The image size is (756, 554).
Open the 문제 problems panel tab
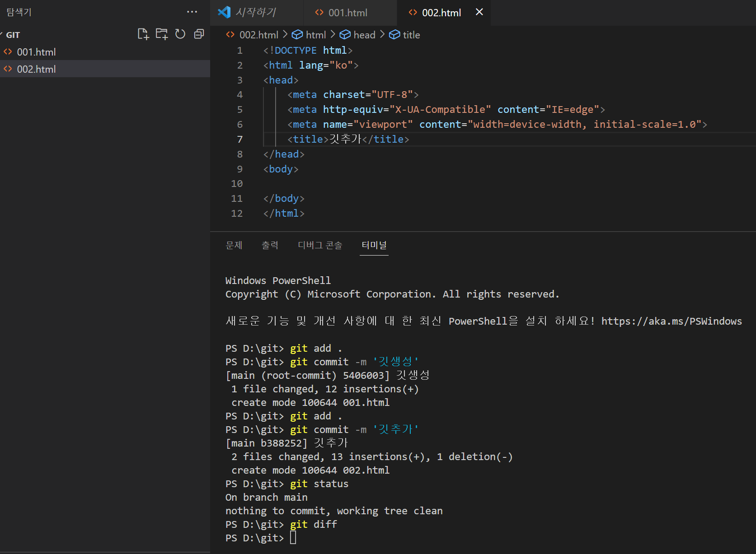point(234,245)
